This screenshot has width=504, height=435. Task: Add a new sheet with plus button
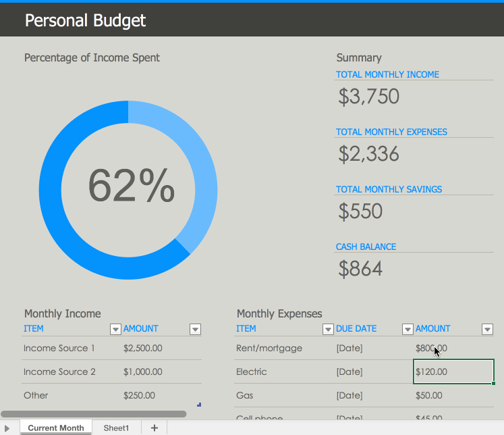pyautogui.click(x=155, y=428)
